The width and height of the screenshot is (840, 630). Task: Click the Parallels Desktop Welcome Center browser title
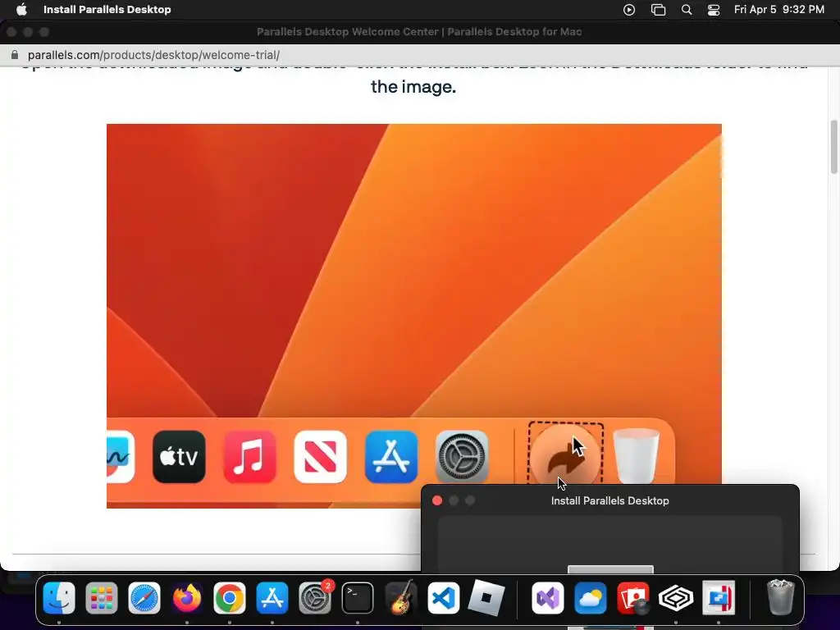(x=419, y=32)
